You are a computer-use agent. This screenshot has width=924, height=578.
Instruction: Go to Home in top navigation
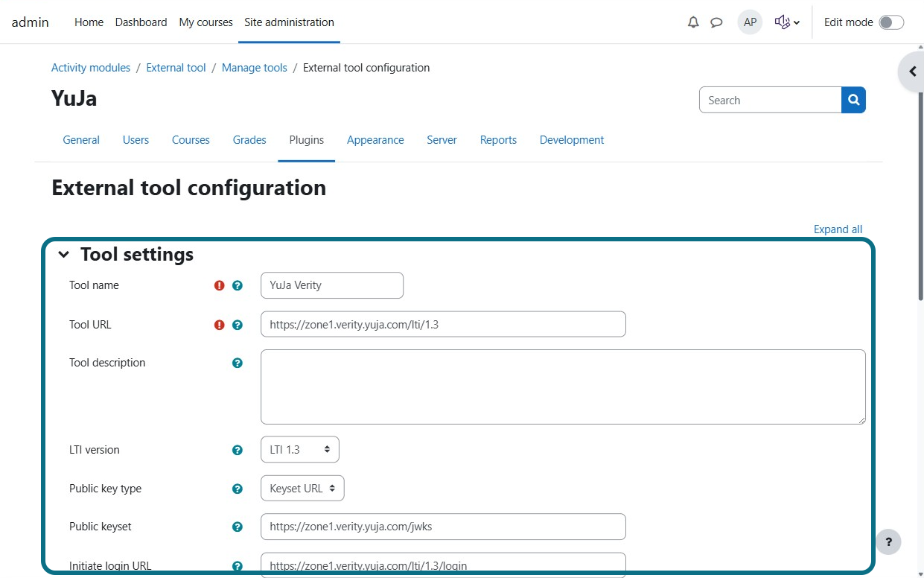89,22
